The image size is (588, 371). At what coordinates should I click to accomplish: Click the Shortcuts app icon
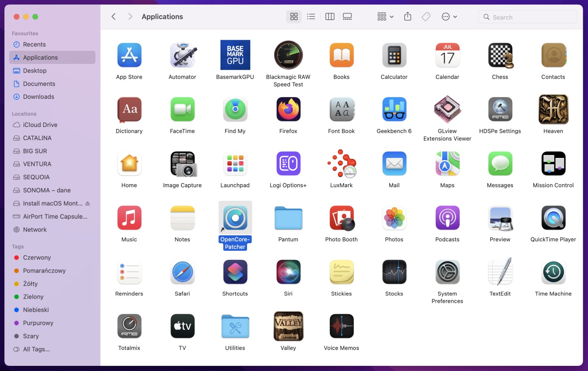coord(235,272)
